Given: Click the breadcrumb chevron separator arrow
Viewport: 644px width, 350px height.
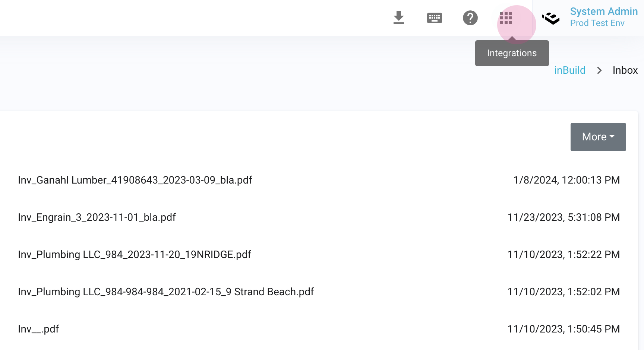Looking at the screenshot, I should (599, 70).
